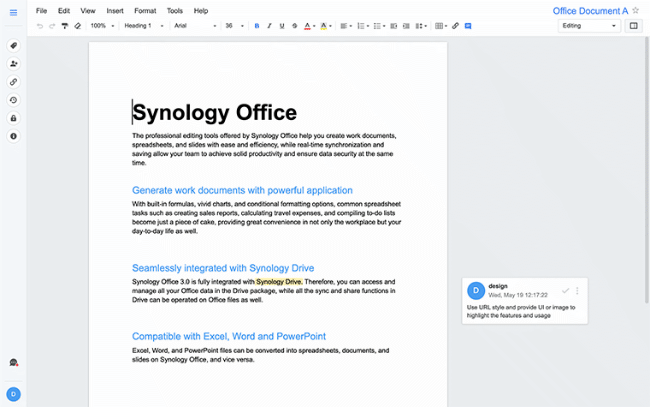Clear formatting with the eraser icon

coord(78,26)
